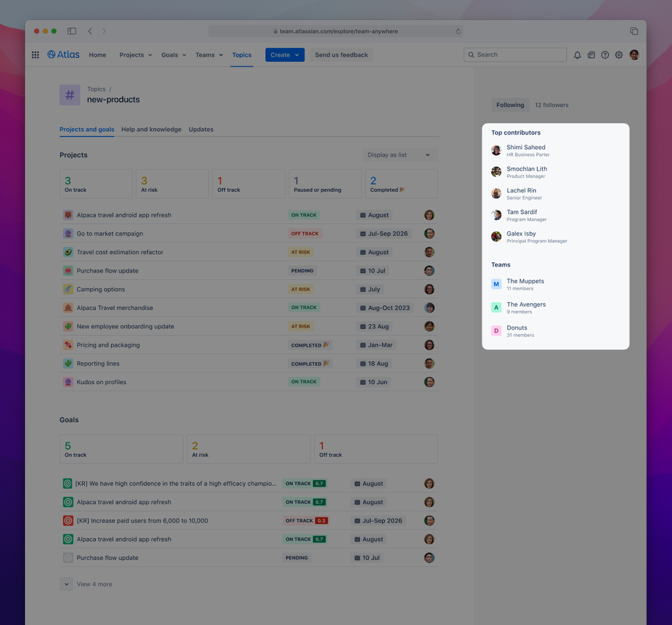This screenshot has width=672, height=625.
Task: Switch to the Help and knowledge tab
Action: pos(151,129)
